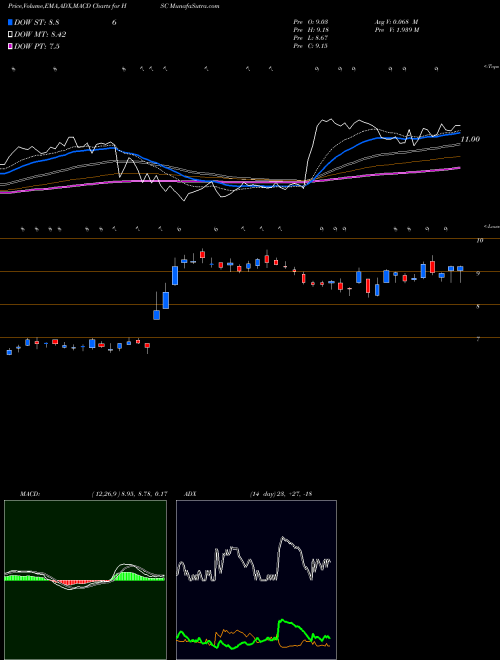Click the 10 axis label on candlestick chart
Image resolution: width=500 pixels, height=660 pixels.
479,240
